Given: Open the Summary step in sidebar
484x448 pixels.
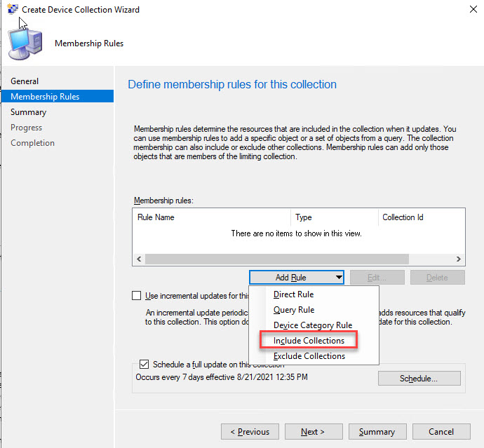Looking at the screenshot, I should [x=28, y=112].
